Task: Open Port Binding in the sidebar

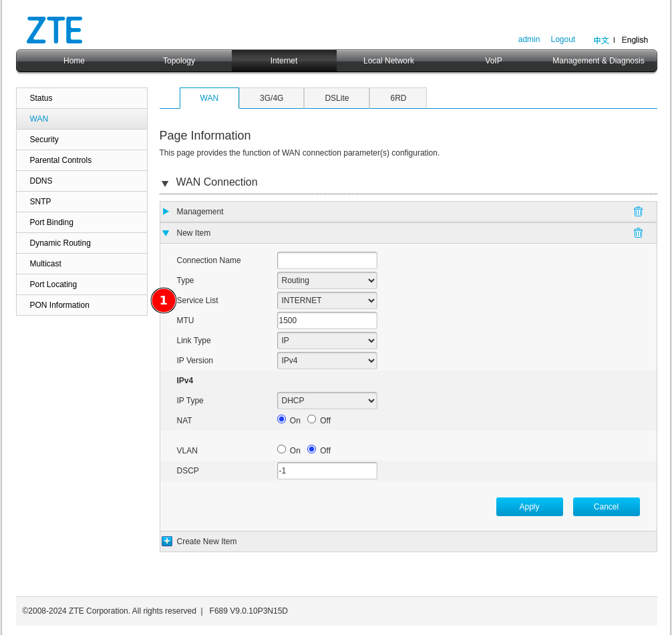Action: pyautogui.click(x=51, y=222)
